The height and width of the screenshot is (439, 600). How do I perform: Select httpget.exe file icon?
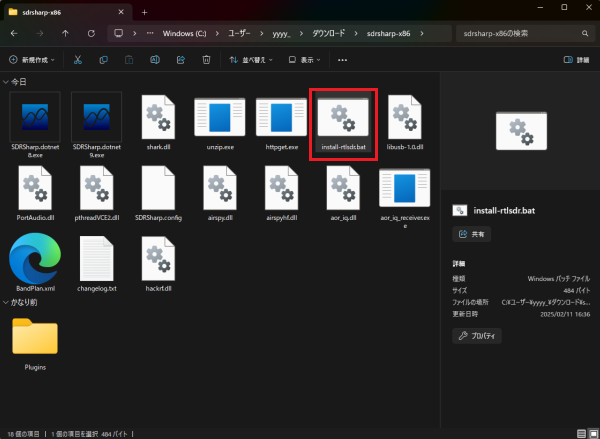pyautogui.click(x=281, y=117)
